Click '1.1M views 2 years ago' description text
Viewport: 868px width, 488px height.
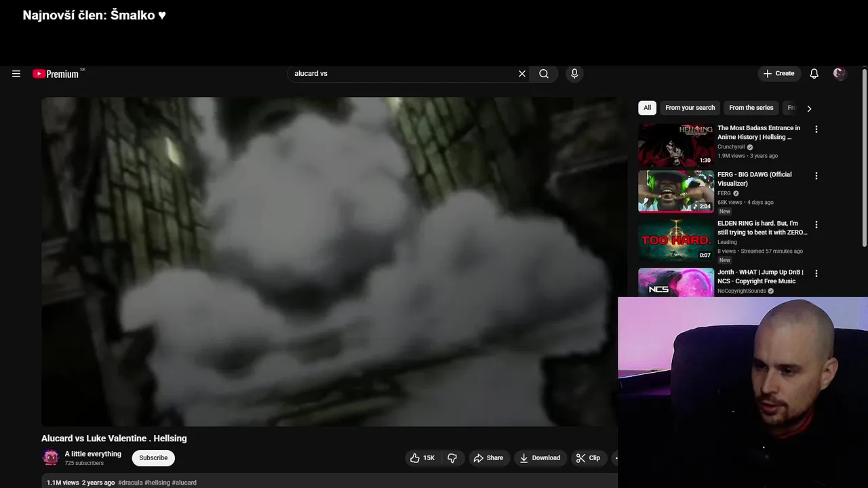pyautogui.click(x=81, y=483)
